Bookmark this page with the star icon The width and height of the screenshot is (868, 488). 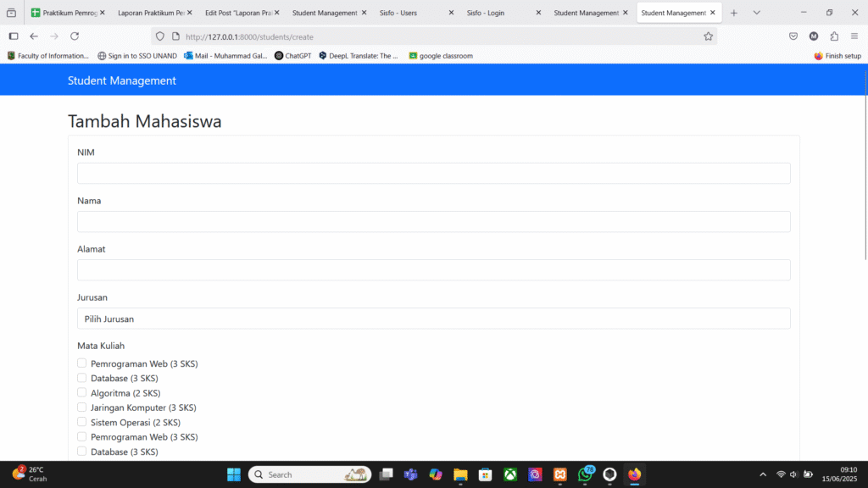708,36
